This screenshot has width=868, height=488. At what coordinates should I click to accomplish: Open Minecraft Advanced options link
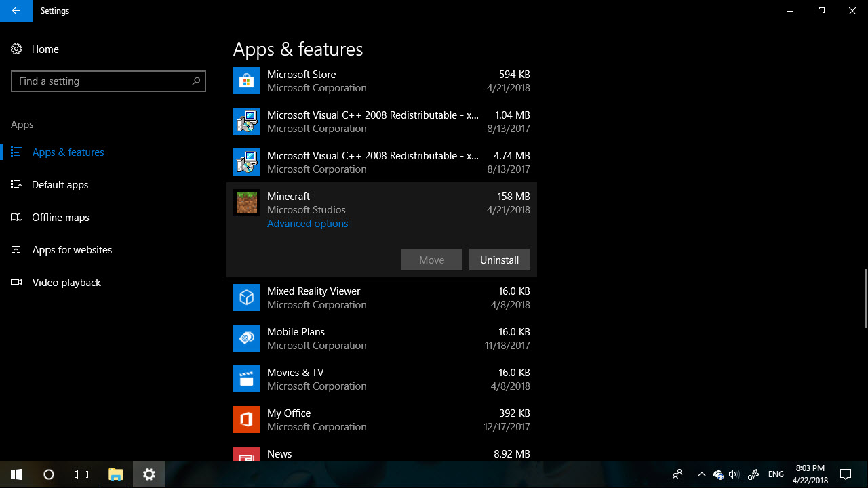click(x=308, y=224)
